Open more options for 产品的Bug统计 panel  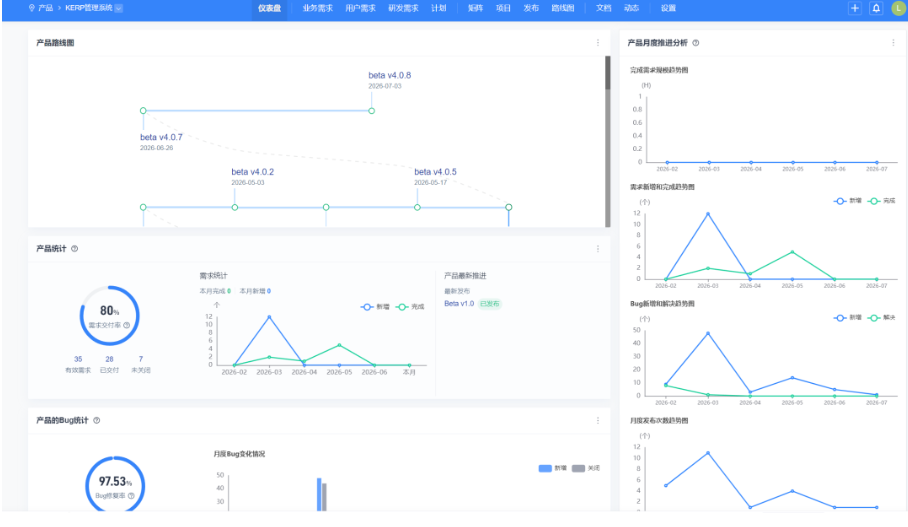[x=598, y=421]
